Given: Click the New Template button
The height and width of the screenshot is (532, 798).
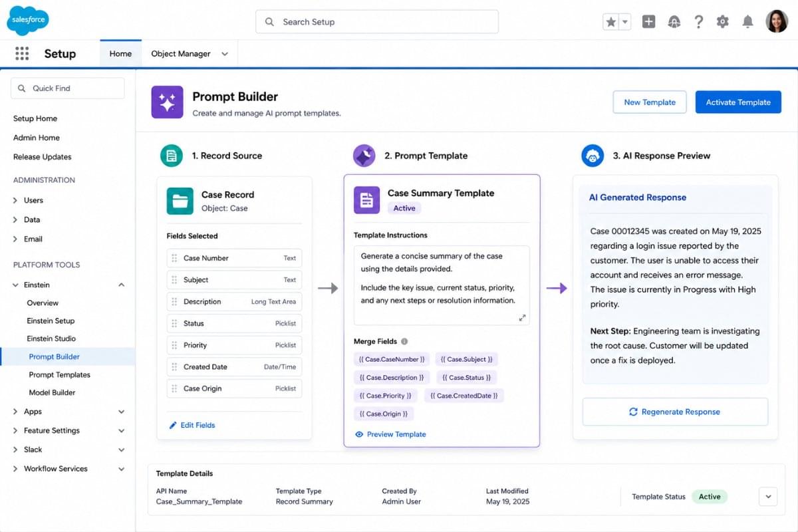Looking at the screenshot, I should point(650,102).
